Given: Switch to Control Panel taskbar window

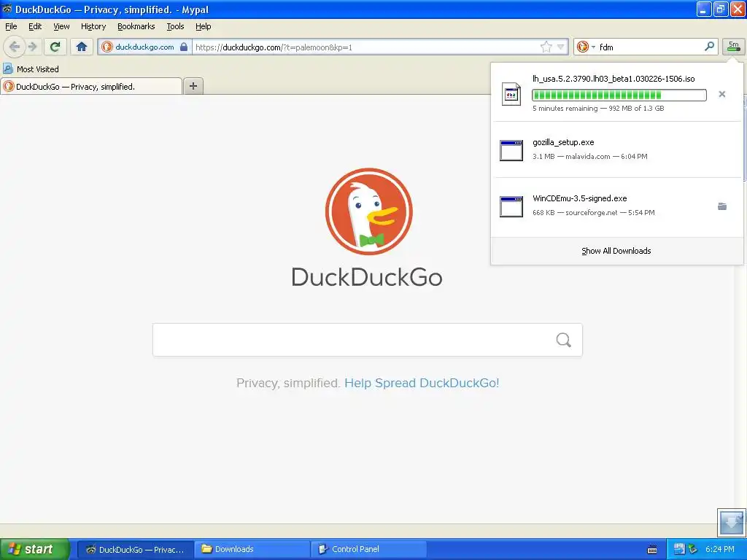Looking at the screenshot, I should click(x=368, y=549).
